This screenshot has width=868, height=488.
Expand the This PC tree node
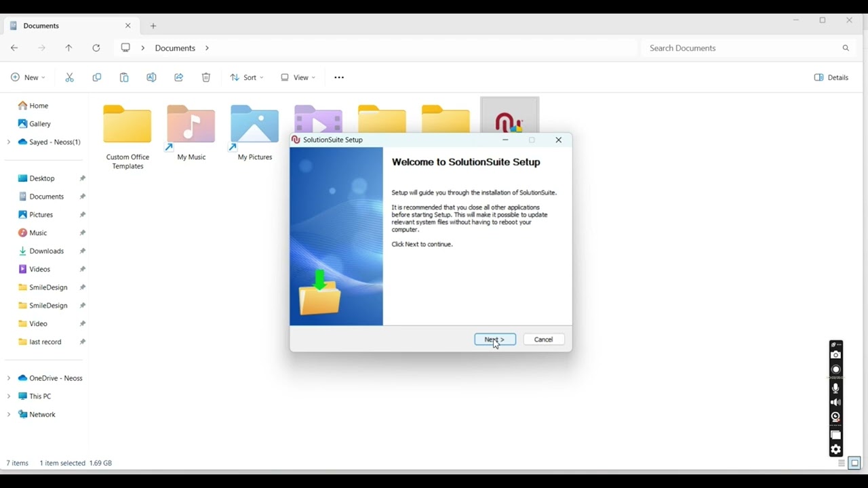pos(9,396)
